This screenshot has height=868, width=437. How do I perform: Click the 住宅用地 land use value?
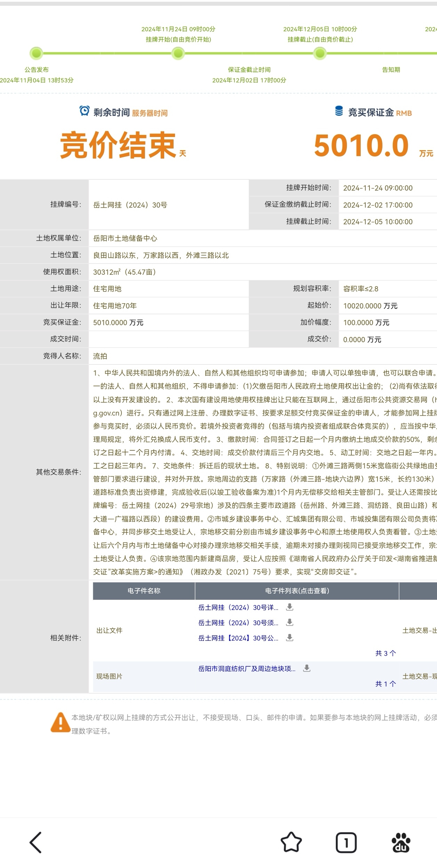(107, 289)
